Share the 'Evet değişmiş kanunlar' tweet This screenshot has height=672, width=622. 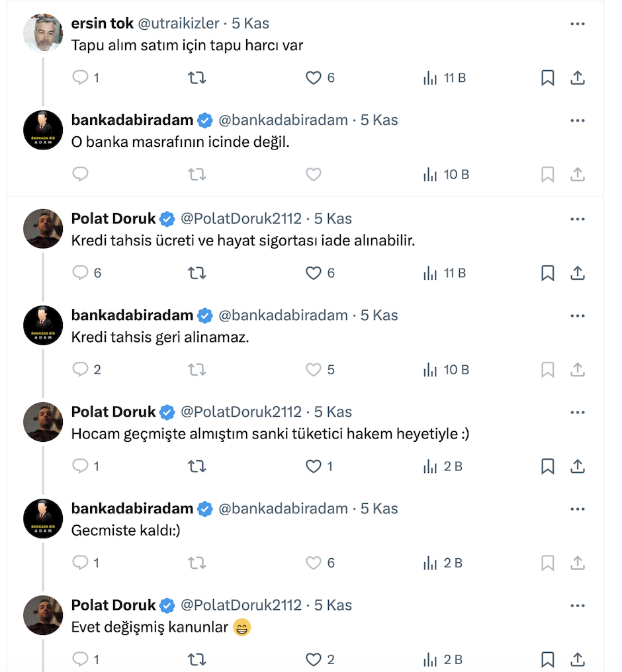point(577,659)
